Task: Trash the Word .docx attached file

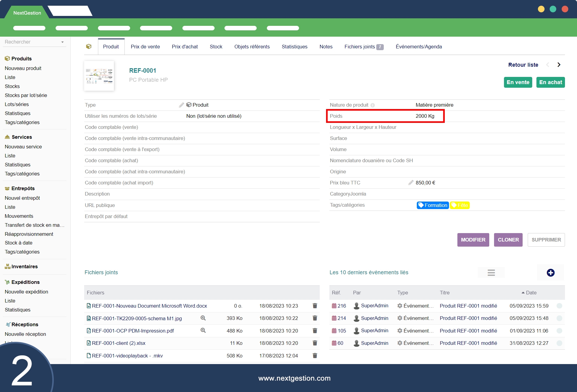Action: click(315, 306)
